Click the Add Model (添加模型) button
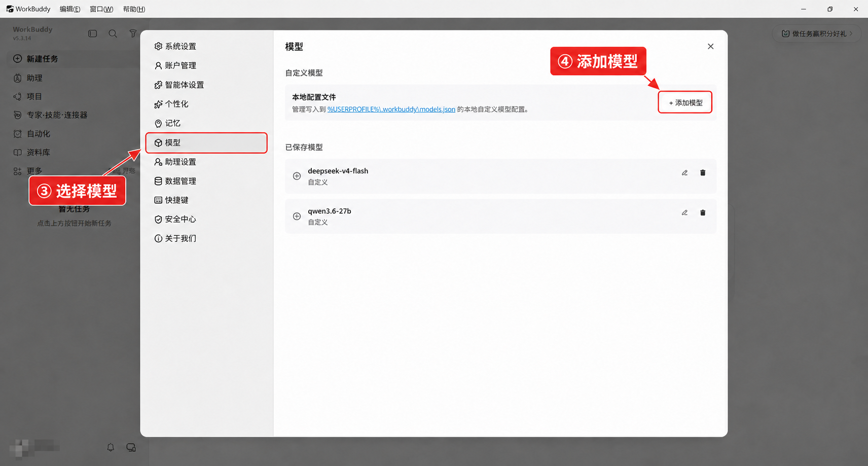 pos(685,102)
